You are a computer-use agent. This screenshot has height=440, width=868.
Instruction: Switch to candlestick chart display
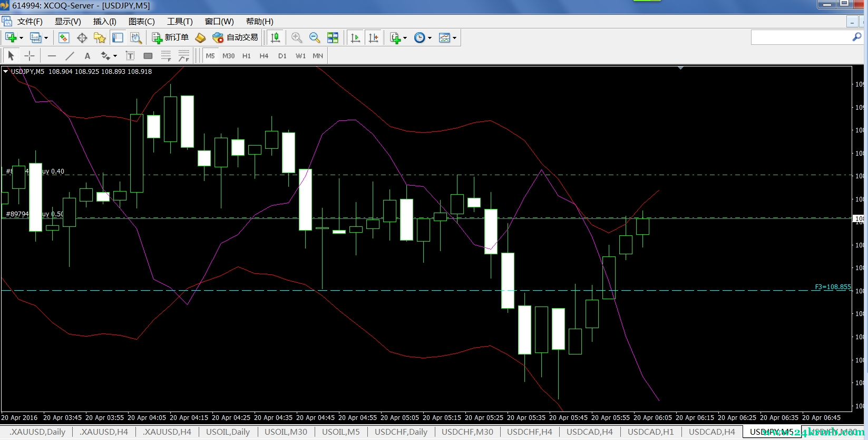[275, 37]
